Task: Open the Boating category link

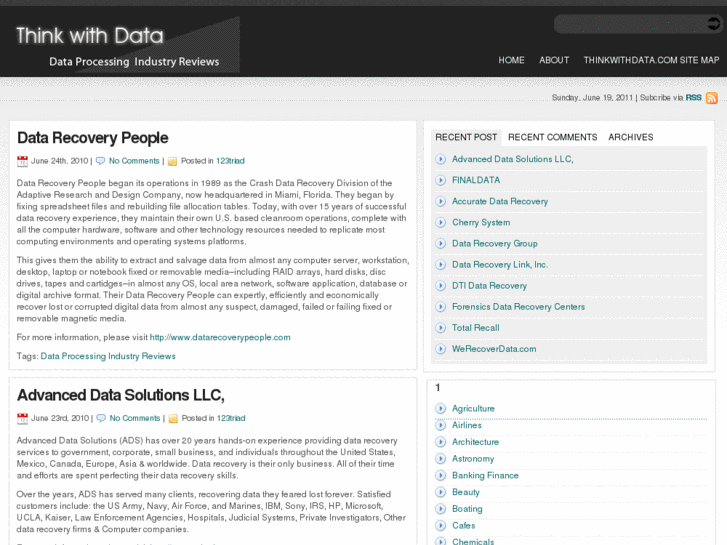Action: 467,509
